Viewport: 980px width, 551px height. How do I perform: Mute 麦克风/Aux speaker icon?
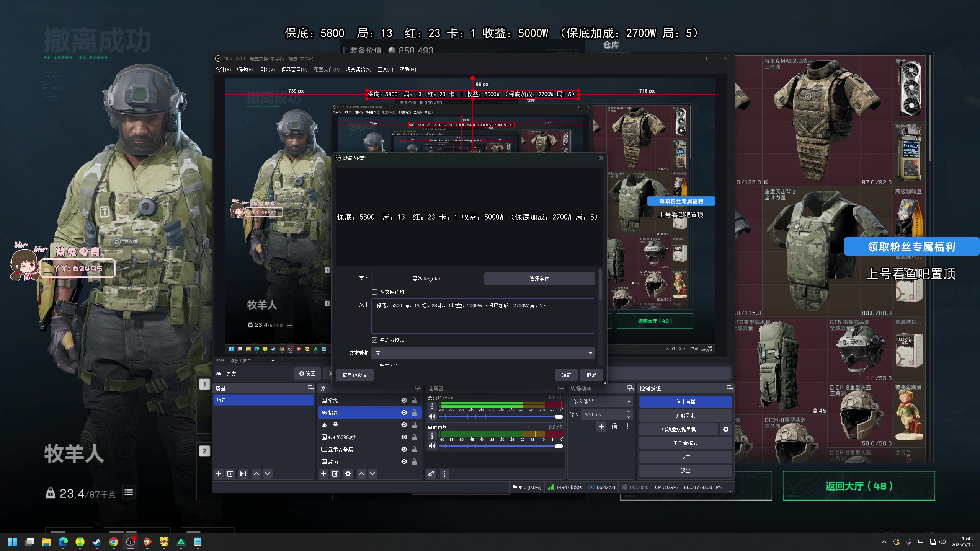point(432,416)
